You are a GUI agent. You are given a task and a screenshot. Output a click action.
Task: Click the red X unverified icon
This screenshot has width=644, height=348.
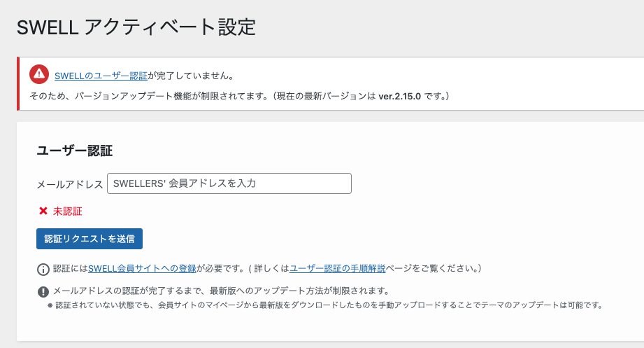pos(43,211)
